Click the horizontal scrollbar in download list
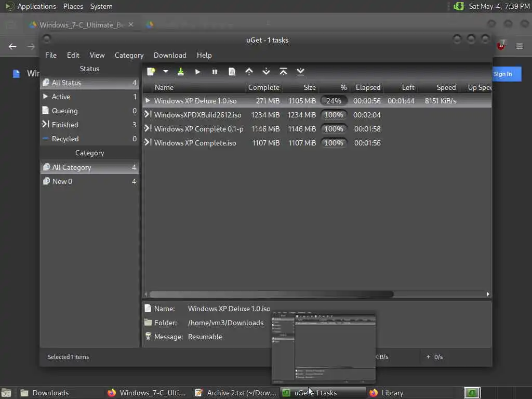 [x=271, y=294]
